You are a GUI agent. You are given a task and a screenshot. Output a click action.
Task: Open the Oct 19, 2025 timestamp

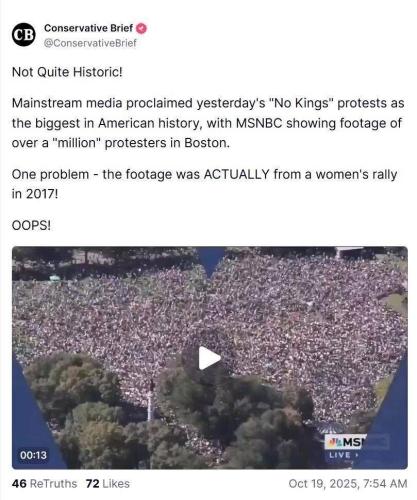pyautogui.click(x=348, y=484)
